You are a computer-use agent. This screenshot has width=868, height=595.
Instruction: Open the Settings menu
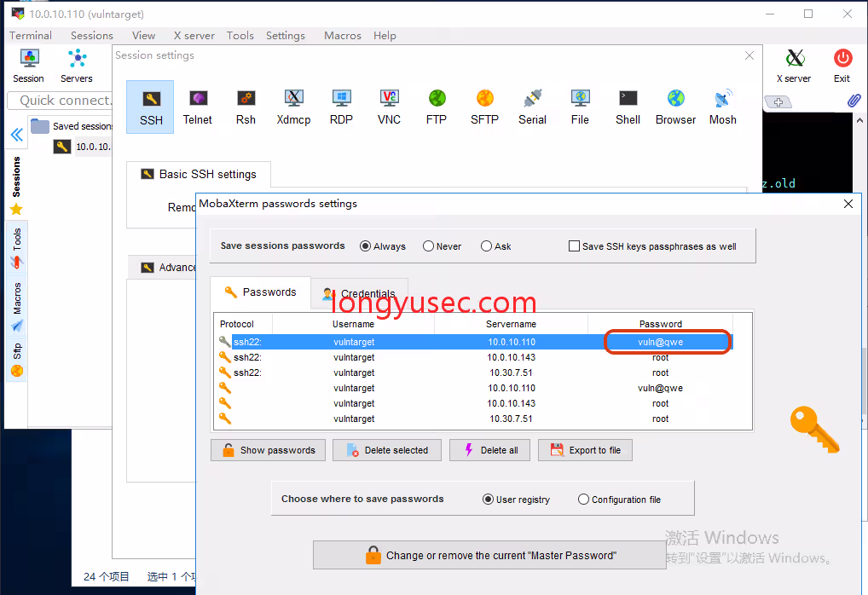[x=285, y=36]
